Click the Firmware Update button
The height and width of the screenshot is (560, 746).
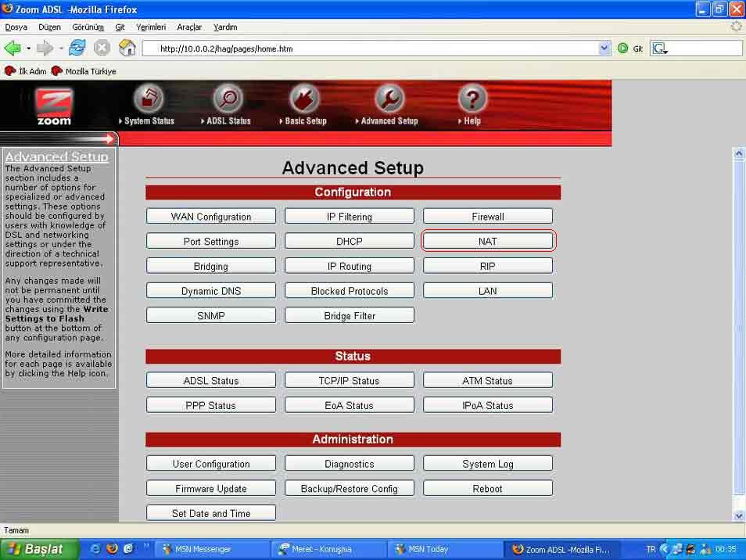tap(211, 489)
